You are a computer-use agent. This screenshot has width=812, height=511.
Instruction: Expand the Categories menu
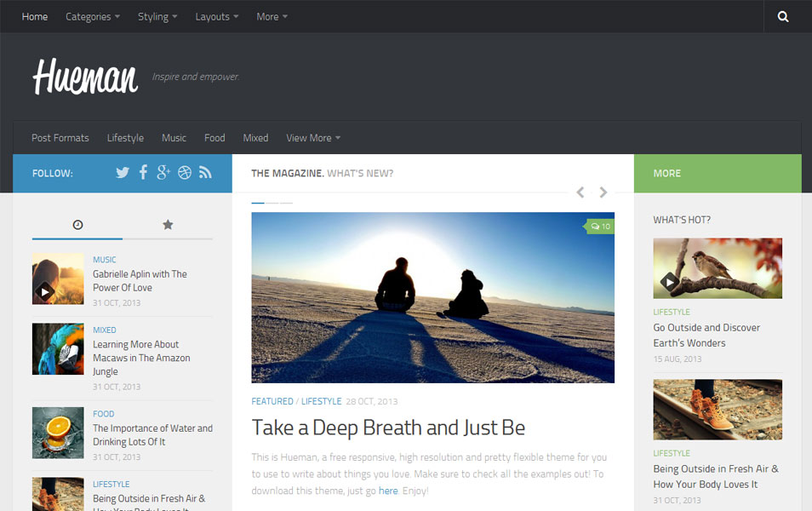click(93, 16)
